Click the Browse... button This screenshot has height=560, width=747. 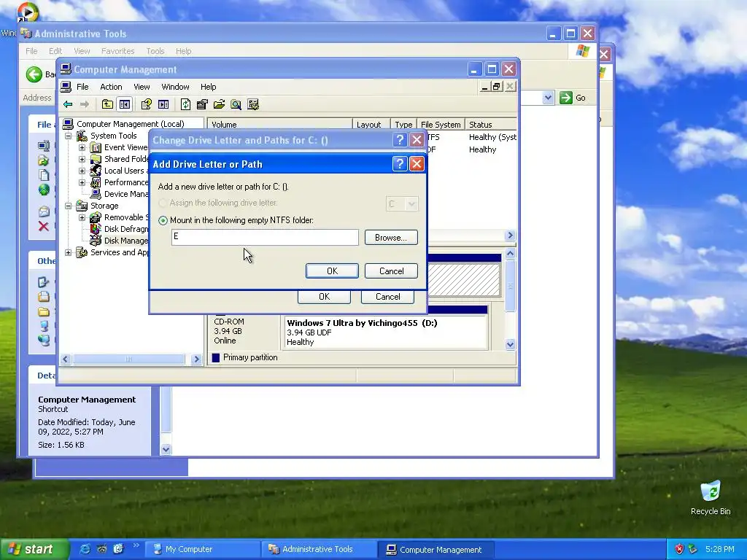pyautogui.click(x=391, y=237)
